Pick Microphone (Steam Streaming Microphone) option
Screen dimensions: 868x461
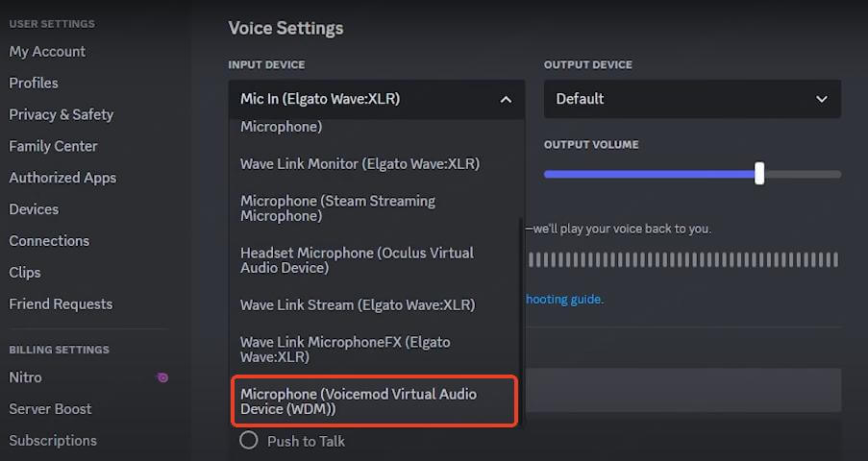(x=337, y=208)
